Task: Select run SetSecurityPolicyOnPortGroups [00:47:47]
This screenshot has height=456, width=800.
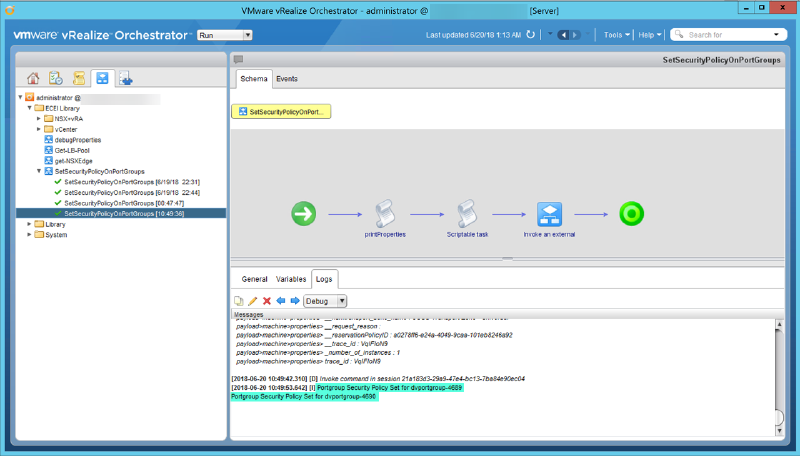Action: (124, 203)
